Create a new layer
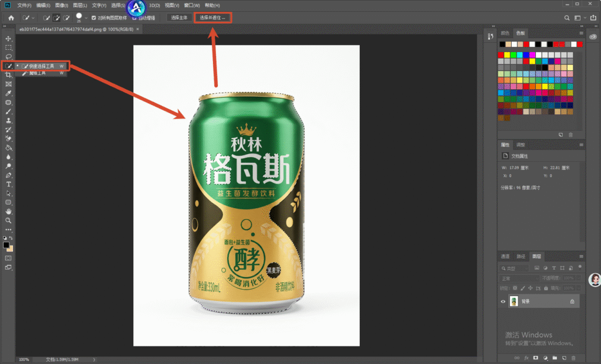This screenshot has height=364, width=601. (564, 358)
